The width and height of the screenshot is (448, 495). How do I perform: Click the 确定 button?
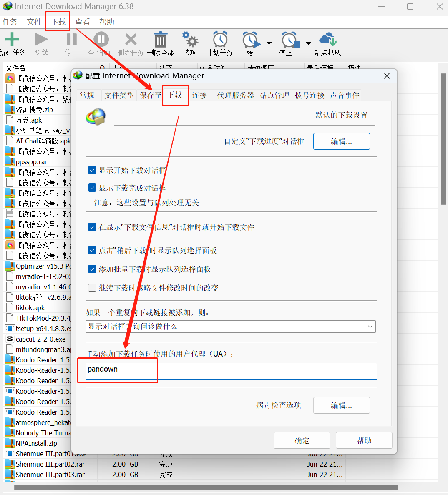[302, 440]
